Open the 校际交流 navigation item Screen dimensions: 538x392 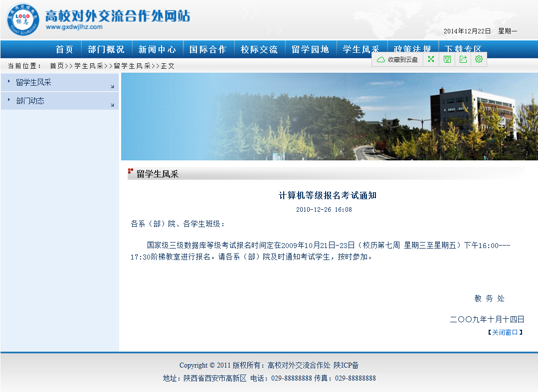(x=259, y=50)
